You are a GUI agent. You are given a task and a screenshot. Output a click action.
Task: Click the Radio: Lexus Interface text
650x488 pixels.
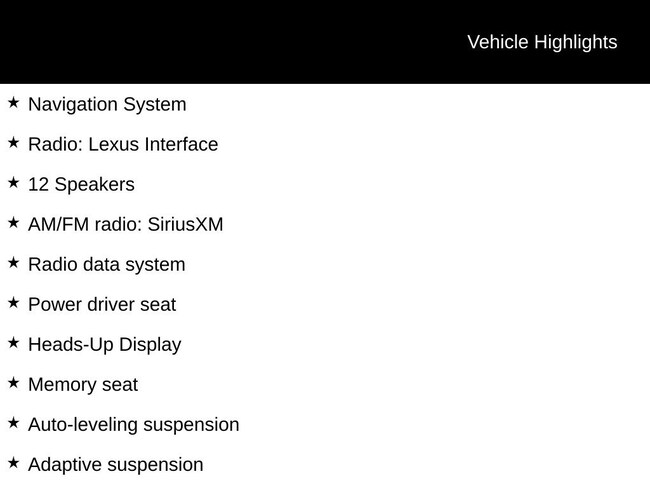(123, 144)
